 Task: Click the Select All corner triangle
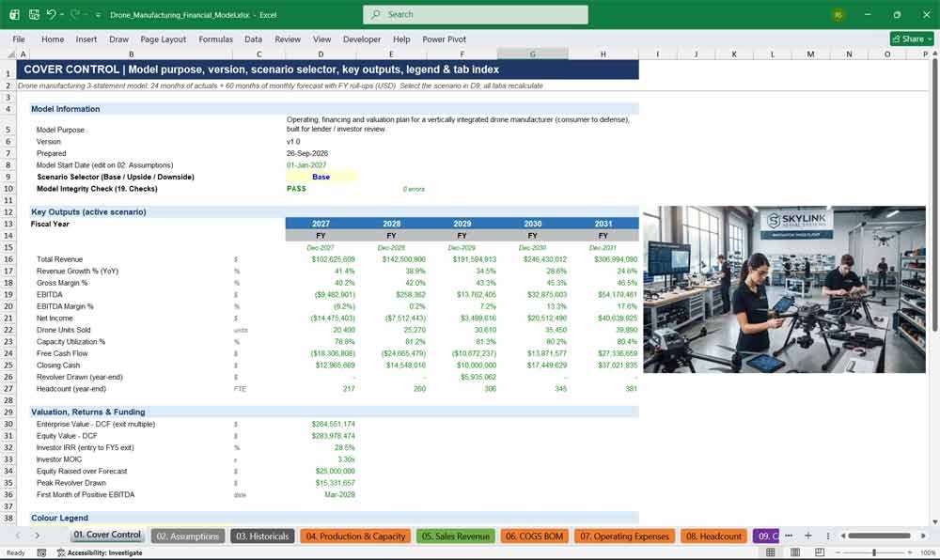(x=9, y=54)
